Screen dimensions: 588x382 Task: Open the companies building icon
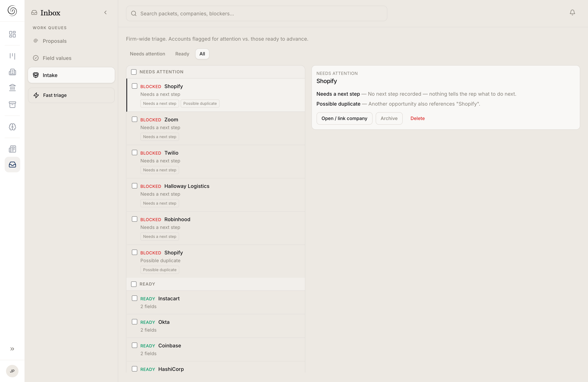pos(12,72)
